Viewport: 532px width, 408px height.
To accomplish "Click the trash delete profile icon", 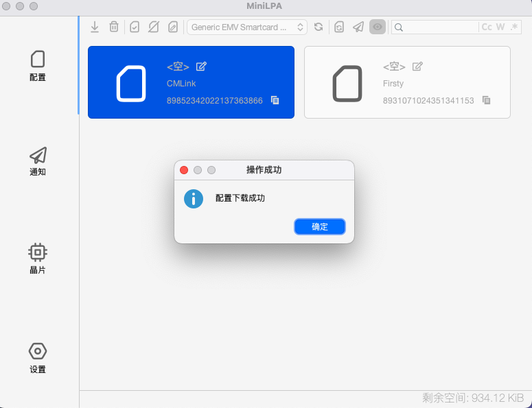I will click(114, 27).
